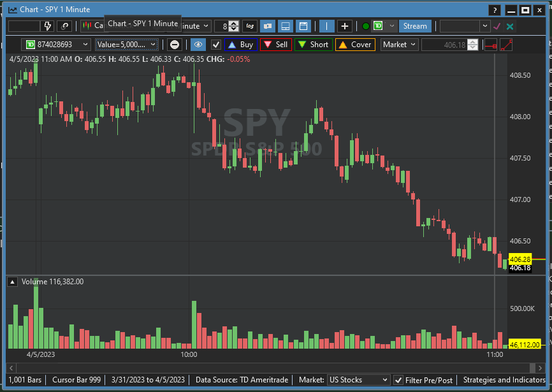Disable the Filter Pre/Post checkbox
This screenshot has width=552, height=392.
(x=398, y=380)
